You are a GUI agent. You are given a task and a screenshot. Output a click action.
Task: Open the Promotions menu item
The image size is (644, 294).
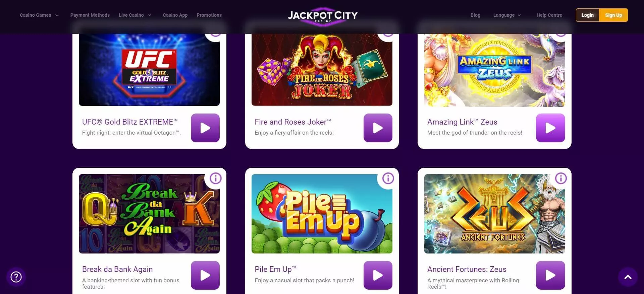point(209,15)
